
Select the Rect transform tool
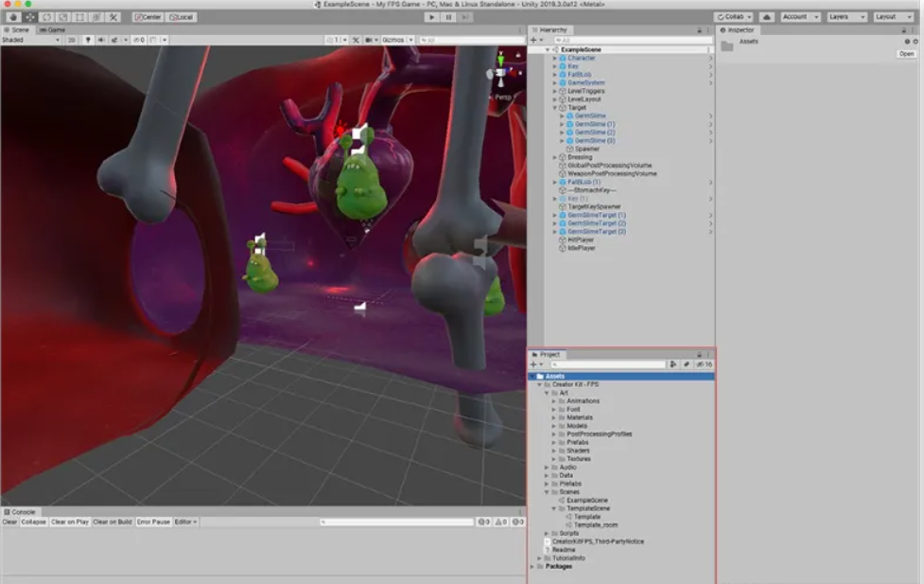tap(79, 17)
